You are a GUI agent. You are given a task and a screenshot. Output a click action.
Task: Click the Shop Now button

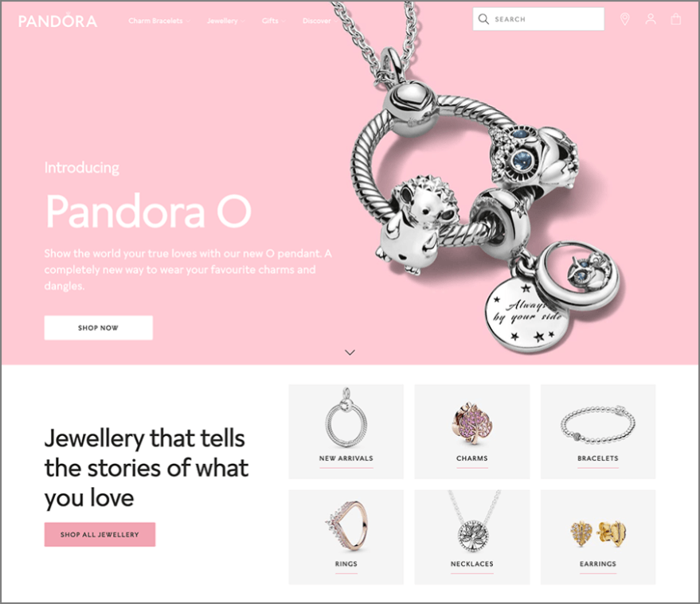click(98, 328)
